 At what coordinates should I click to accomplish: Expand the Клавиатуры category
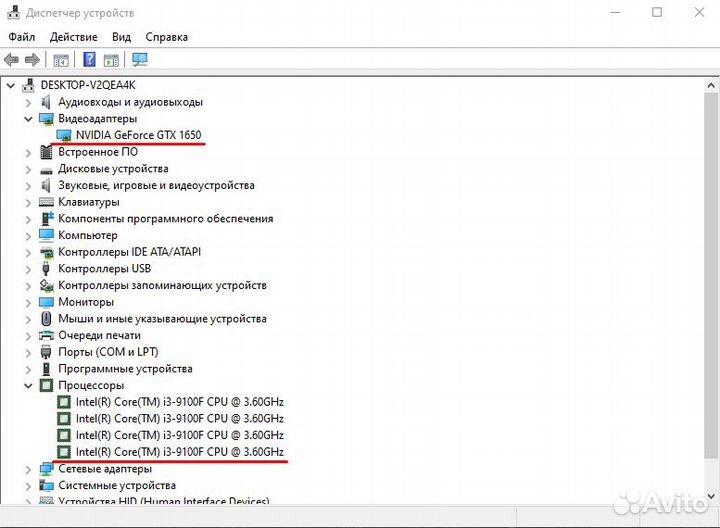pos(28,202)
